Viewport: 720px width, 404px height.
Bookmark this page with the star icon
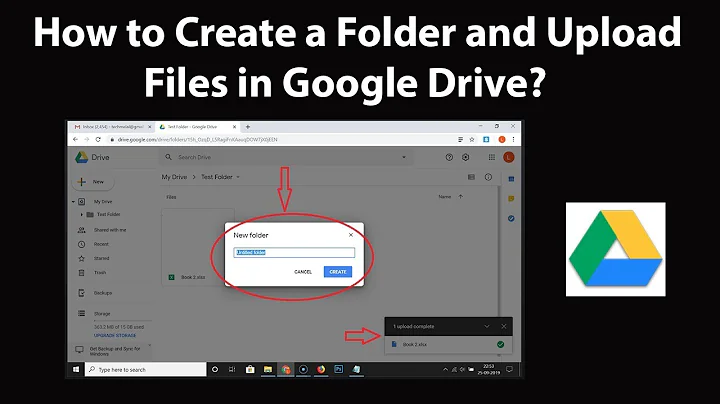click(x=472, y=139)
